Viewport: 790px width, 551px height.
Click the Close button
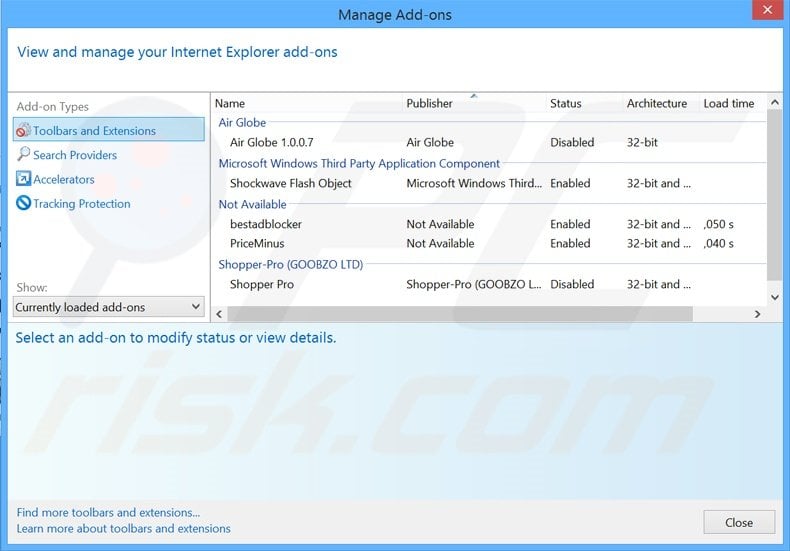click(739, 522)
